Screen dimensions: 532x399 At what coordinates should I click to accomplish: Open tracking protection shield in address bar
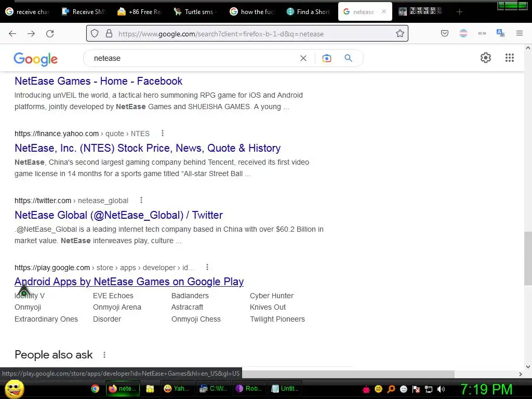(x=95, y=34)
